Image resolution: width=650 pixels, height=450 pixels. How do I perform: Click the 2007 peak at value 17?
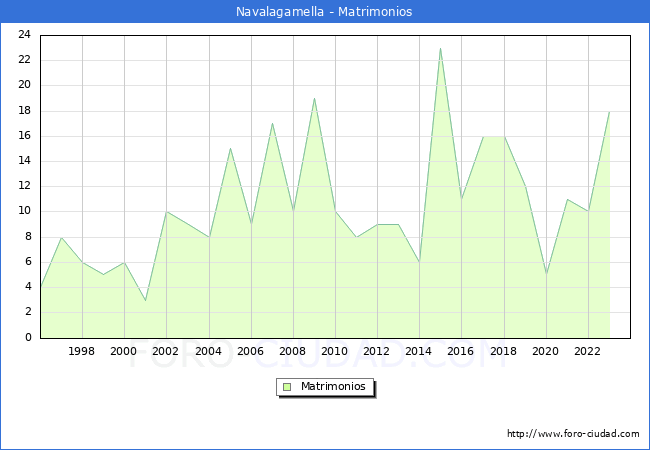pyautogui.click(x=272, y=123)
